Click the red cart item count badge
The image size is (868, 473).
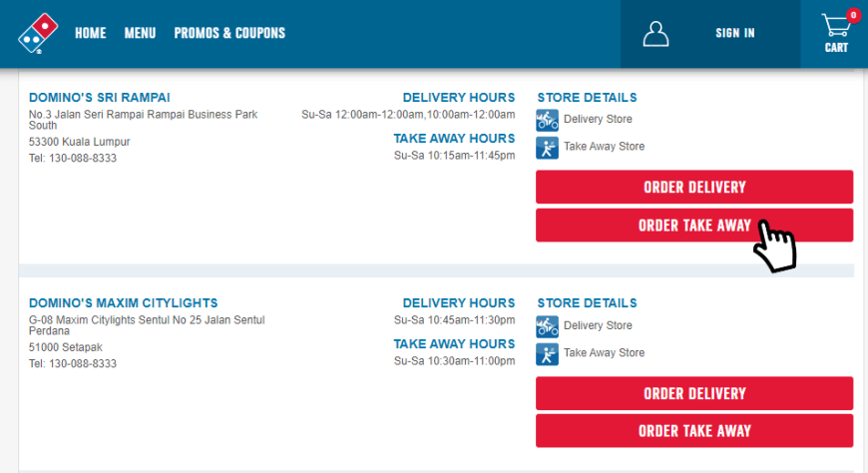tap(853, 16)
